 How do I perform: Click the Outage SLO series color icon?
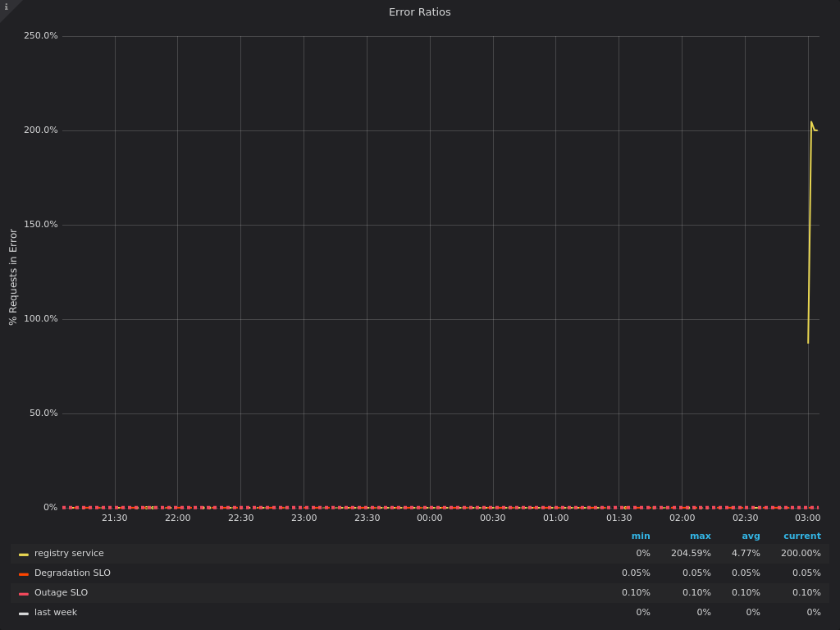coord(24,594)
